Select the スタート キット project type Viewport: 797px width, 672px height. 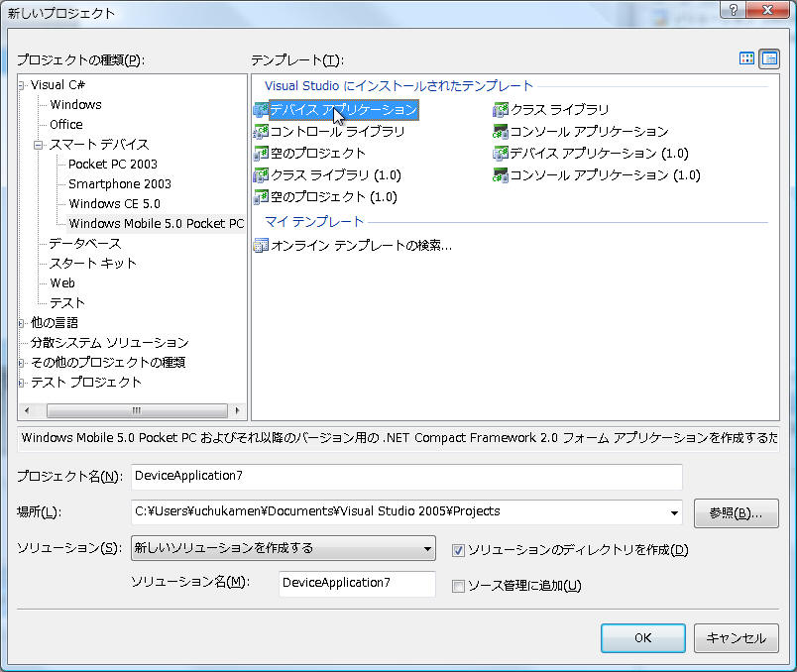(x=93, y=264)
